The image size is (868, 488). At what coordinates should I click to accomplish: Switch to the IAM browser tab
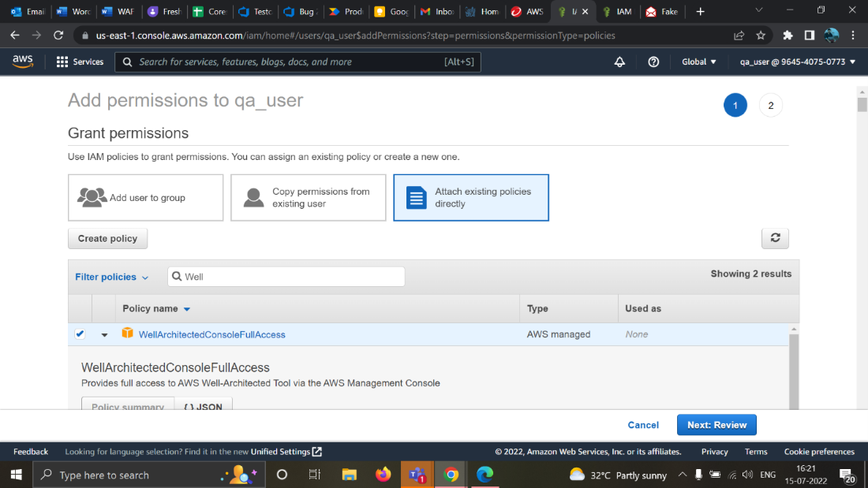click(x=617, y=12)
